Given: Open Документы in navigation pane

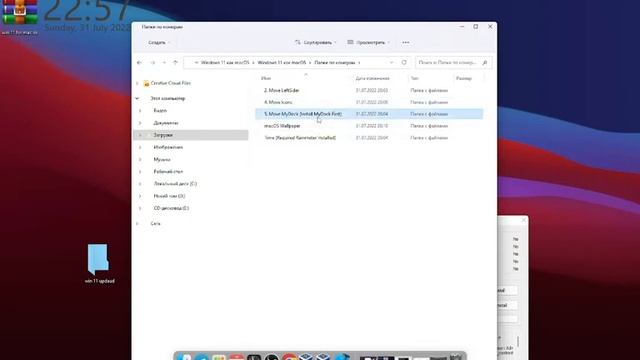Looking at the screenshot, I should point(166,123).
